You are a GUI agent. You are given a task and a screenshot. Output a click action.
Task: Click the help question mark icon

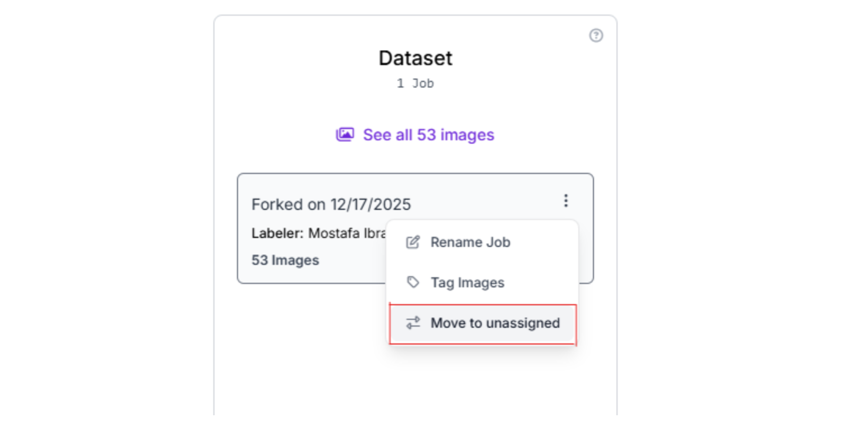pyautogui.click(x=596, y=36)
